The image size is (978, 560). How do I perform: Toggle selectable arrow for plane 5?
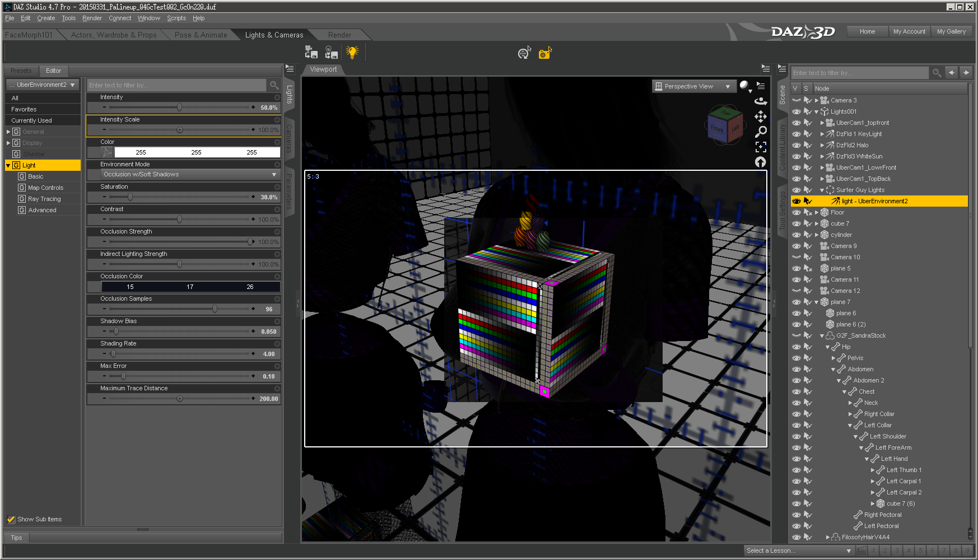[808, 268]
